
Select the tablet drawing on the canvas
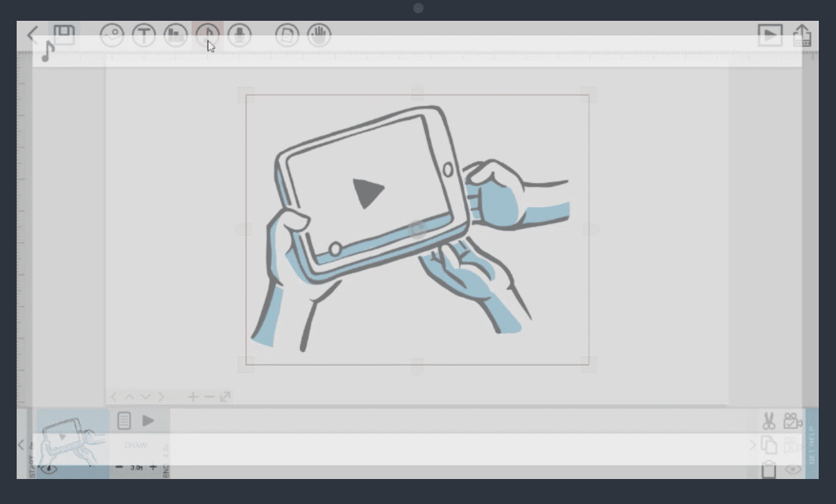click(417, 229)
